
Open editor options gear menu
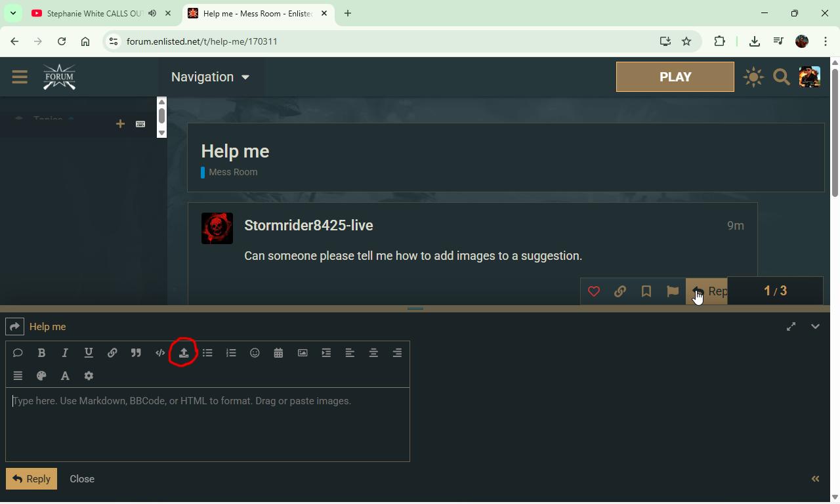(89, 376)
